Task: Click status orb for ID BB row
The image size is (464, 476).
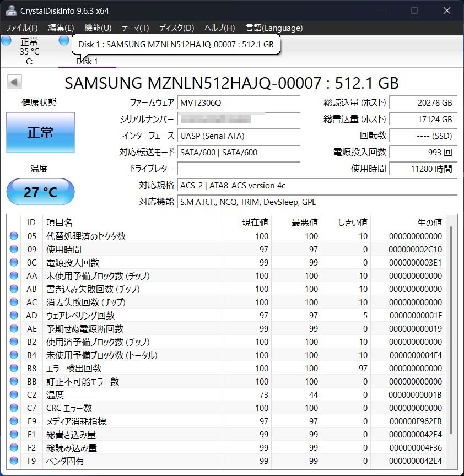Action: (x=14, y=381)
